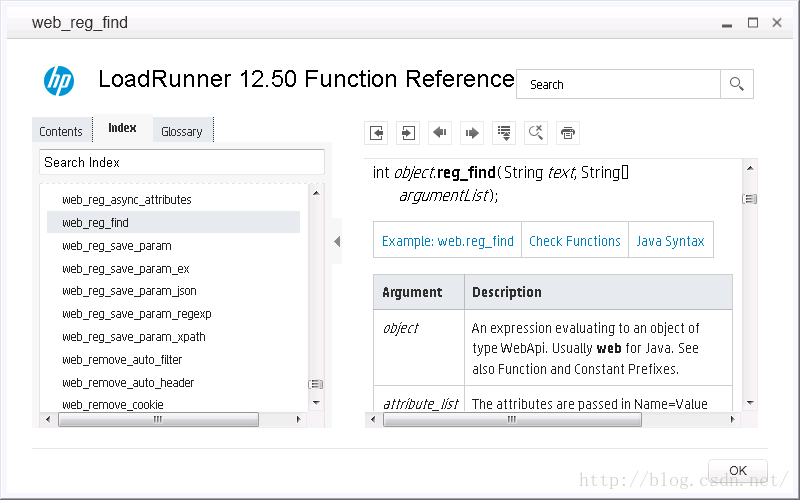Click index list horizontal scroll thumb
This screenshot has width=800, height=500.
158,419
